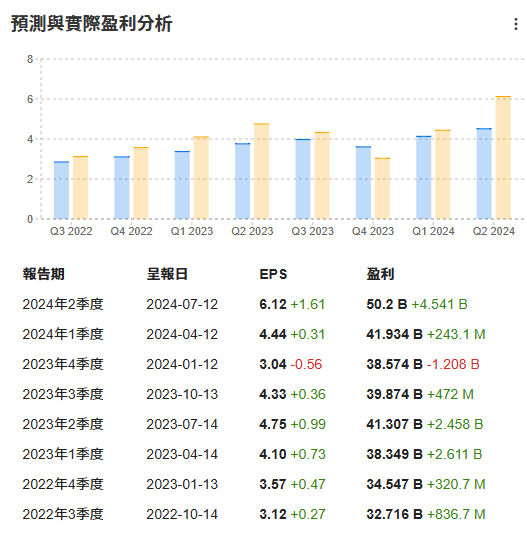Select the orange actual bar for Q4 2023
Image resolution: width=527 pixels, height=536 pixels.
tap(382, 188)
